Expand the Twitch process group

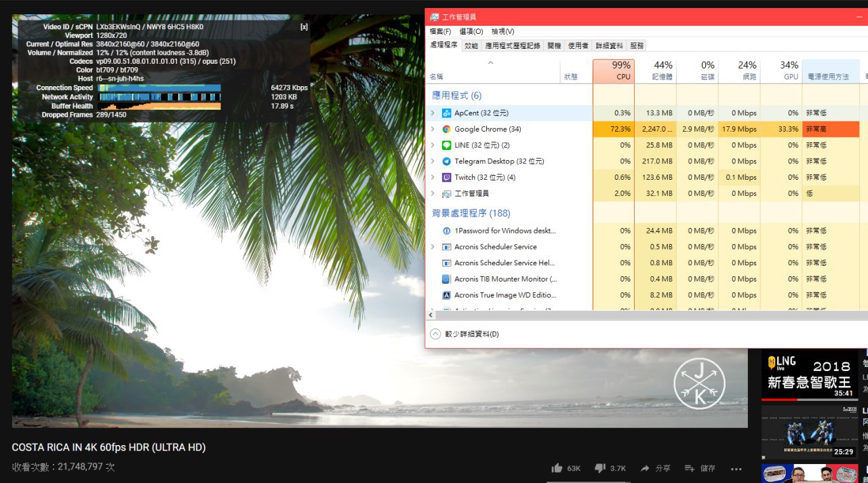click(433, 178)
